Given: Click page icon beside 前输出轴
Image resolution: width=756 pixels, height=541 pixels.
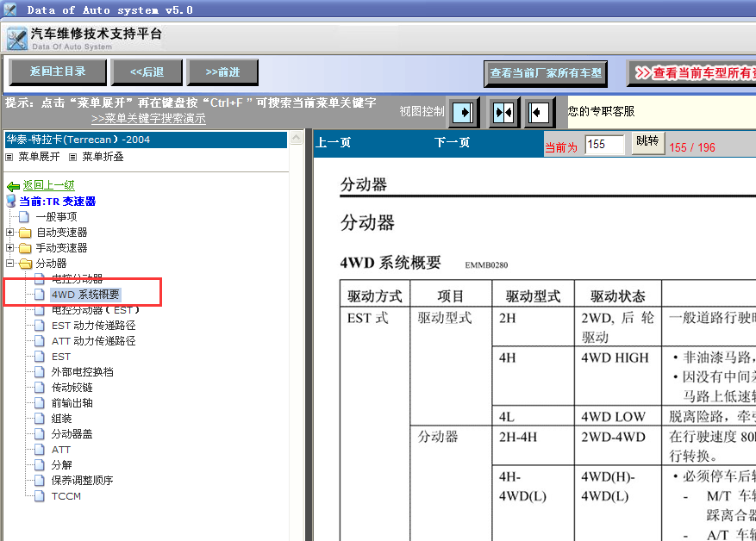Looking at the screenshot, I should pyautogui.click(x=40, y=403).
